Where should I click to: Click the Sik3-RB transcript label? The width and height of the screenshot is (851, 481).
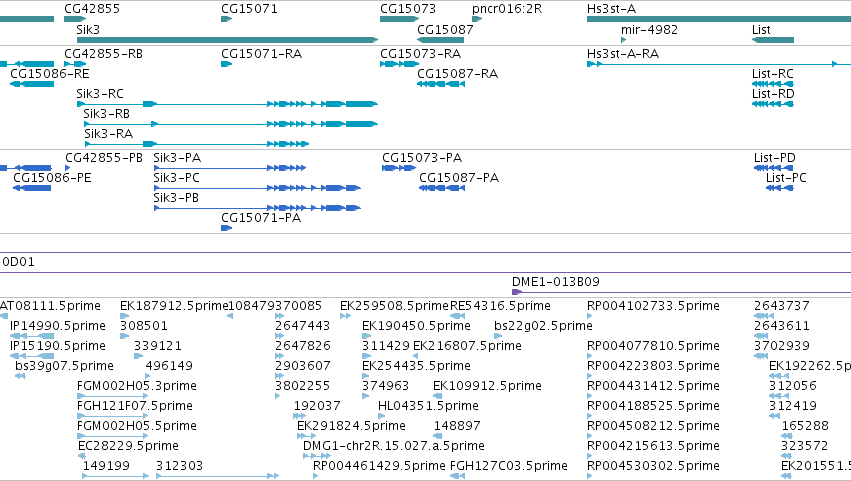click(x=107, y=114)
